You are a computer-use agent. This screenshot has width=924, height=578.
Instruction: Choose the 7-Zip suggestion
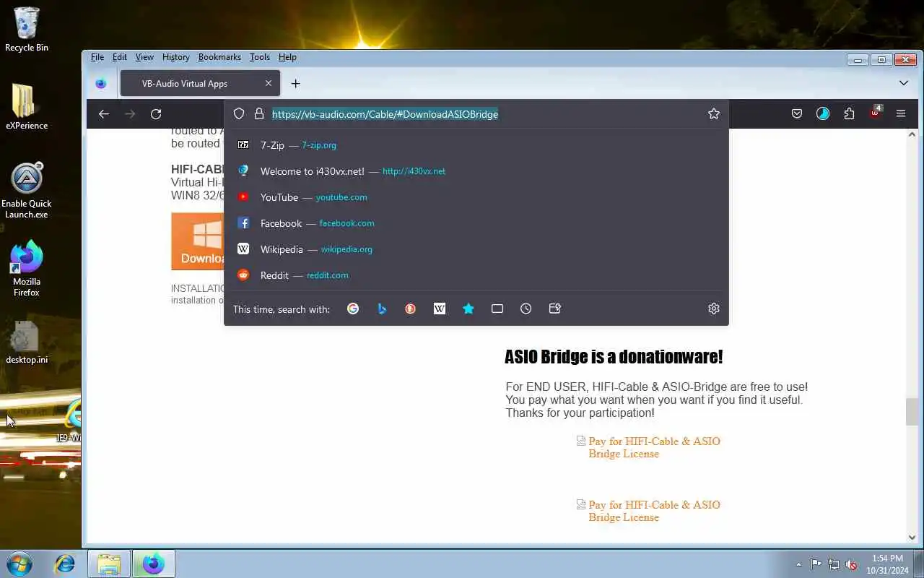476,145
